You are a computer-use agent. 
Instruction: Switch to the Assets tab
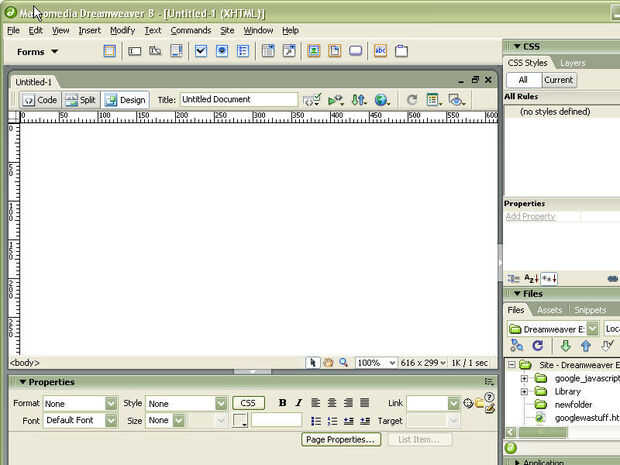550,310
